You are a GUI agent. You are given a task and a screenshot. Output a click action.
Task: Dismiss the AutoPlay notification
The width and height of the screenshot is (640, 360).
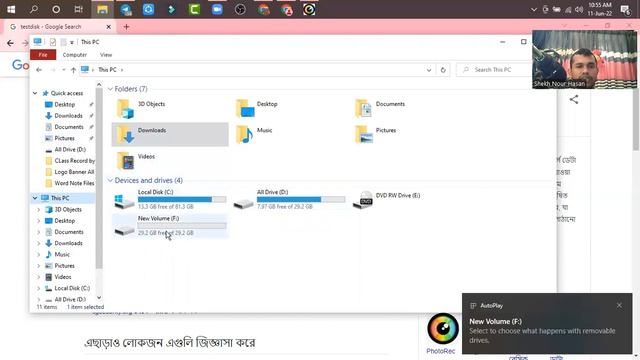(619, 305)
